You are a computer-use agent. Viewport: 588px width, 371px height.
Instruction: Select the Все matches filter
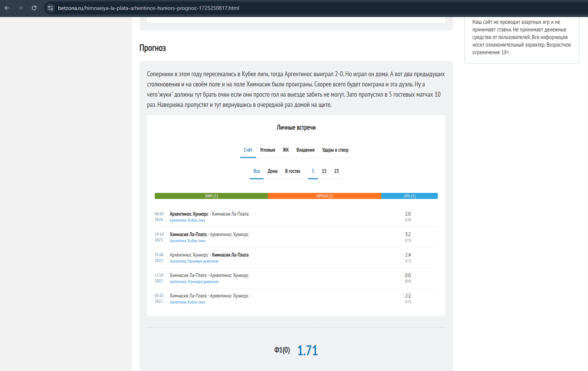(x=256, y=171)
